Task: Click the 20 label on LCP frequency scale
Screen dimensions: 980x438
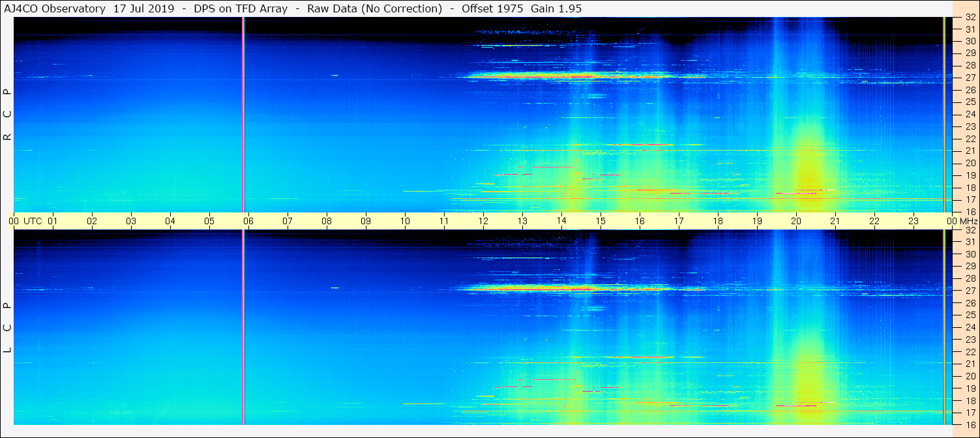Action: click(x=970, y=376)
